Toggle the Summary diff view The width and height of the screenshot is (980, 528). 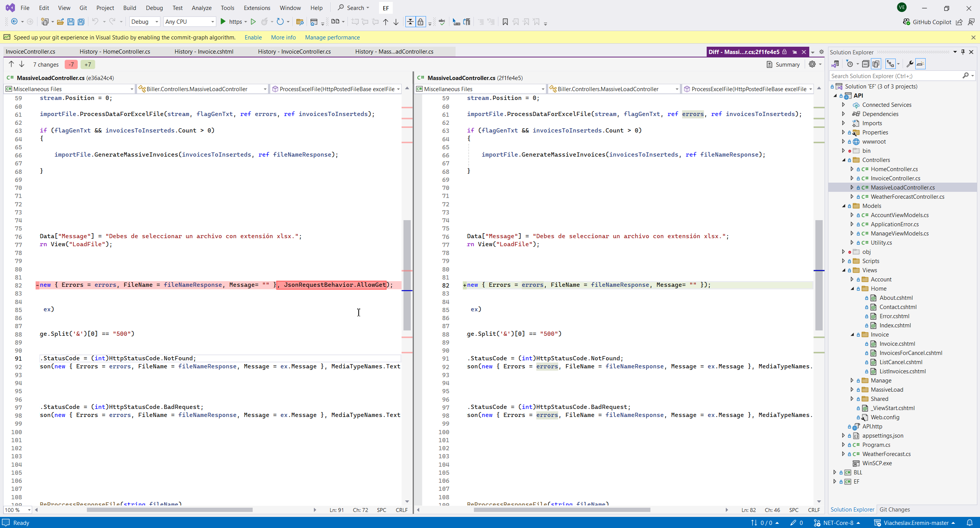[783, 64]
